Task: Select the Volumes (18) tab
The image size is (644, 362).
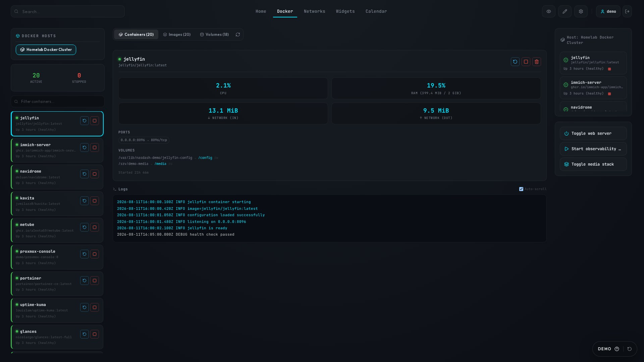Action: click(x=214, y=35)
